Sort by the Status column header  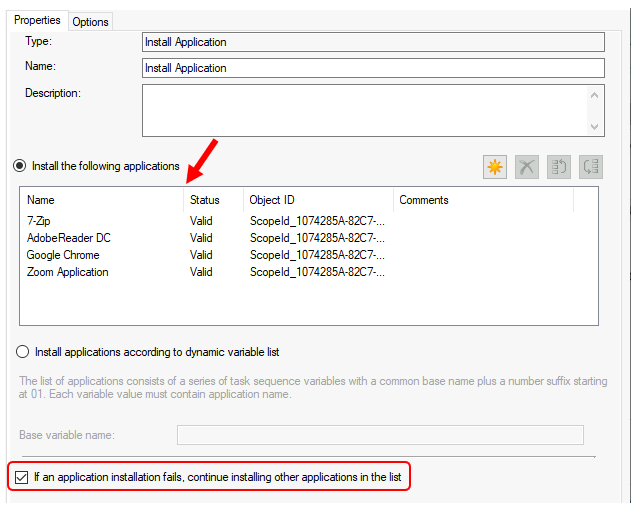[214, 200]
